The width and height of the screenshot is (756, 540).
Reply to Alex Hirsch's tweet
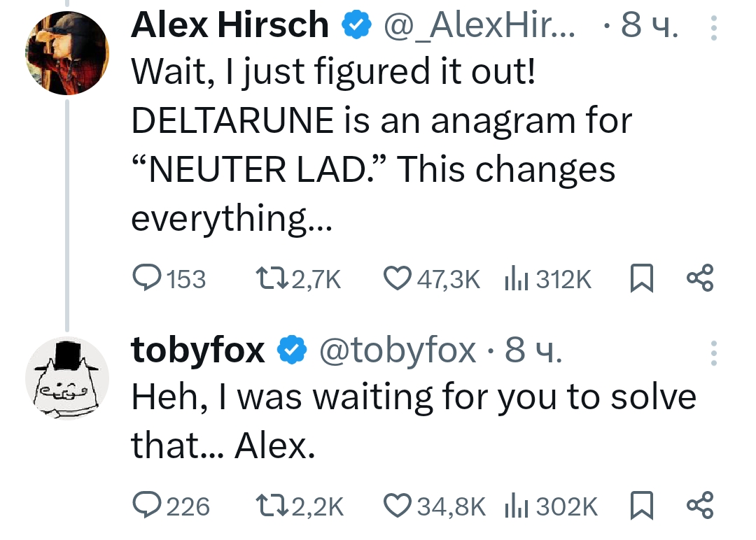tap(147, 279)
